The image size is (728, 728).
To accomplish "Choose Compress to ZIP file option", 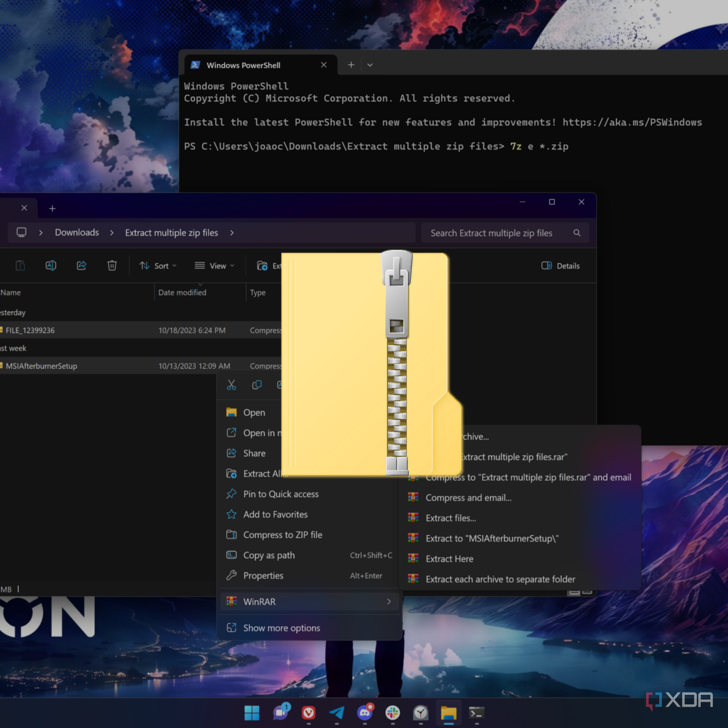I will [282, 535].
